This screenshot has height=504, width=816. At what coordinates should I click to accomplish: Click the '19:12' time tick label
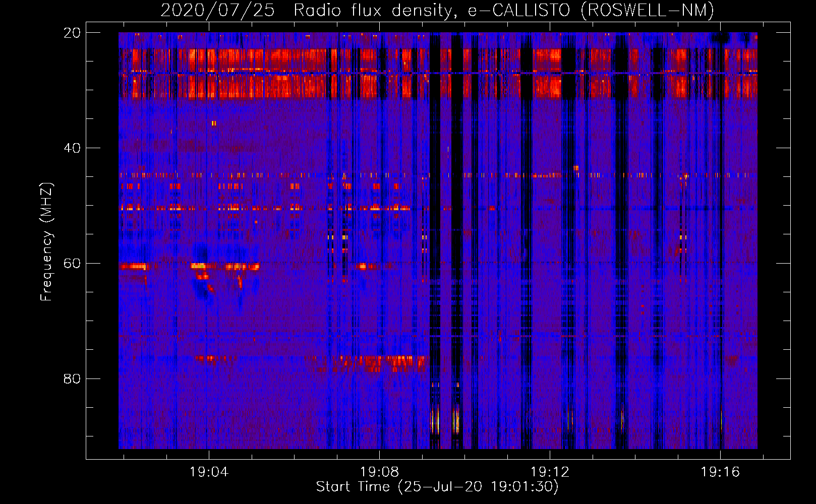pos(550,472)
